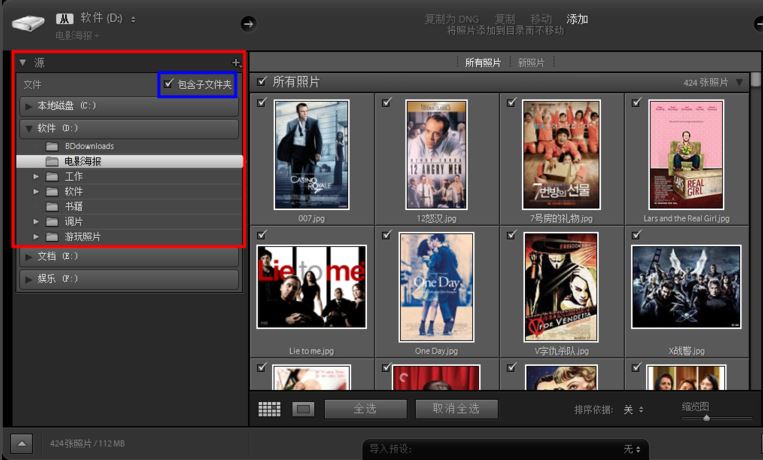
Task: Uncheck the 所有照片 header checkbox
Action: 262,81
